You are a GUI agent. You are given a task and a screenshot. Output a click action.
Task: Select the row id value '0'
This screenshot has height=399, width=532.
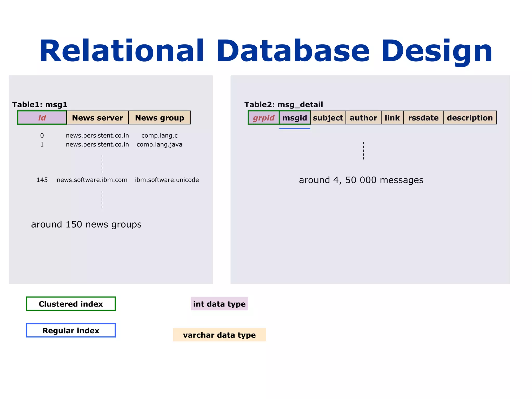42,136
